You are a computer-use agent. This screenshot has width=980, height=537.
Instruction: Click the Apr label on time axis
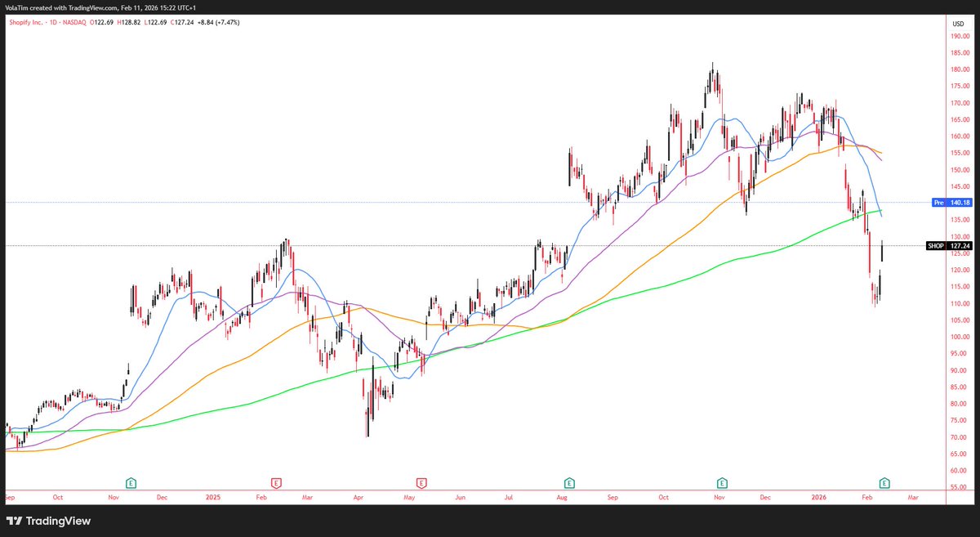359,496
